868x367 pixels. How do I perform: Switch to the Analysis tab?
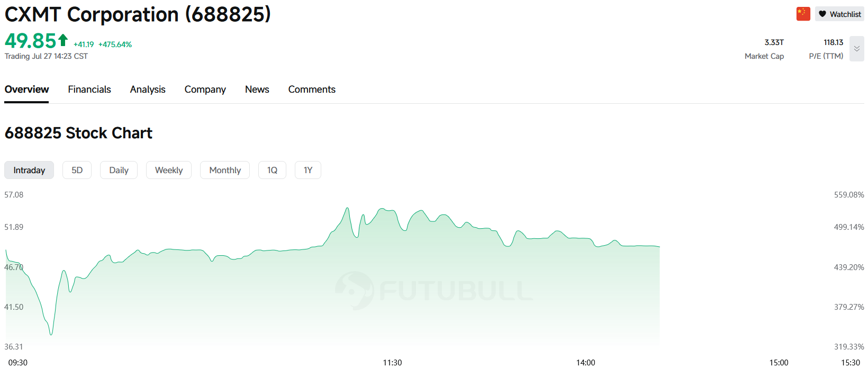coord(148,89)
